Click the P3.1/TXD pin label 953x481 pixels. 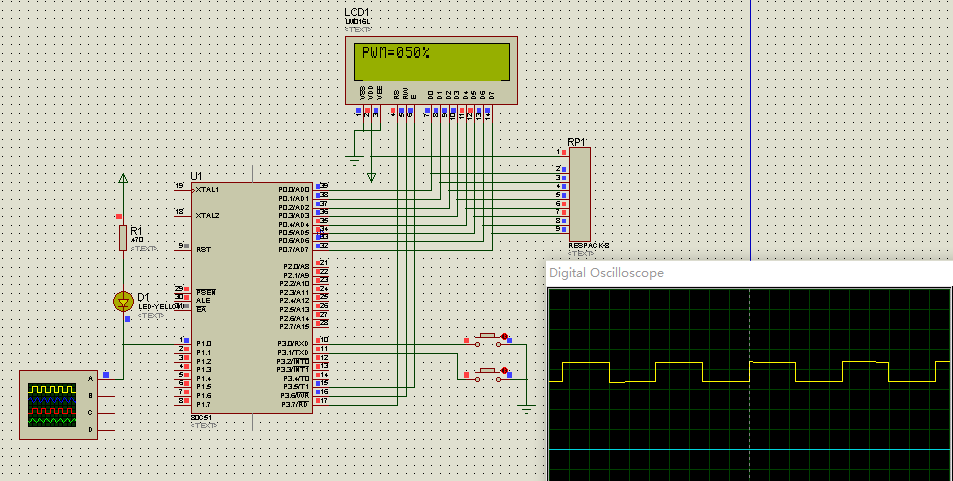click(294, 353)
